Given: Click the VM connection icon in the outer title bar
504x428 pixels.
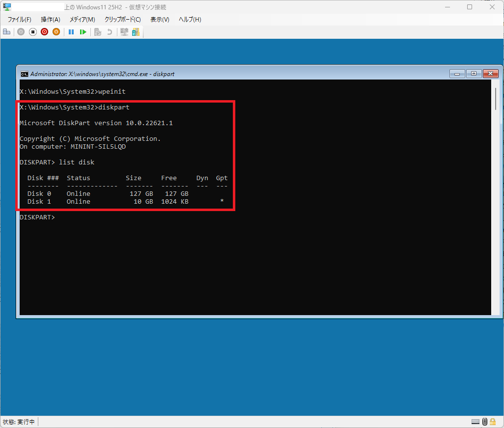Looking at the screenshot, I should pos(7,7).
